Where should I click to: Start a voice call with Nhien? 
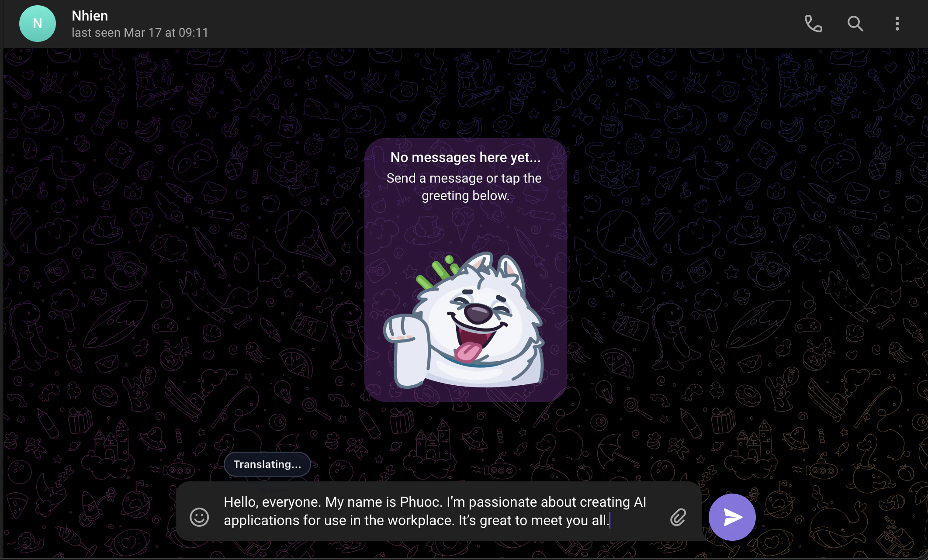click(813, 24)
